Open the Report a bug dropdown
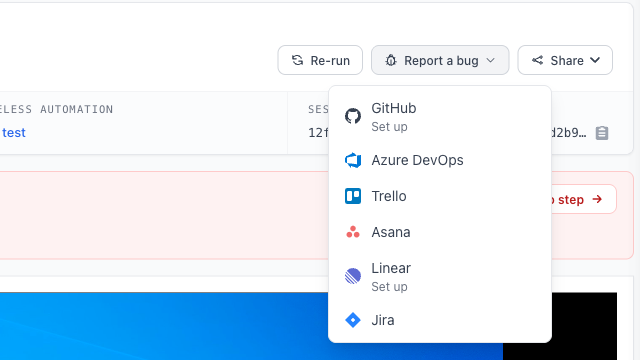This screenshot has width=640, height=360. [440, 60]
